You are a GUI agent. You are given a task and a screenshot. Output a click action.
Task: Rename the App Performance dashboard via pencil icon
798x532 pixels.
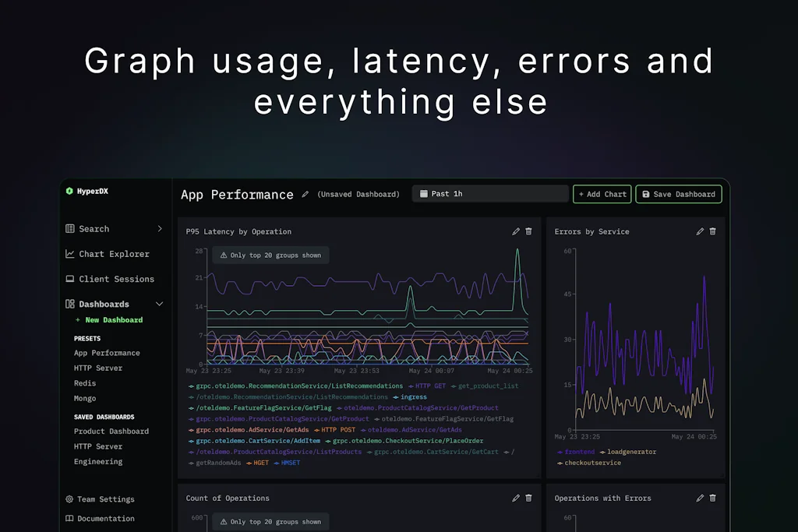click(305, 194)
